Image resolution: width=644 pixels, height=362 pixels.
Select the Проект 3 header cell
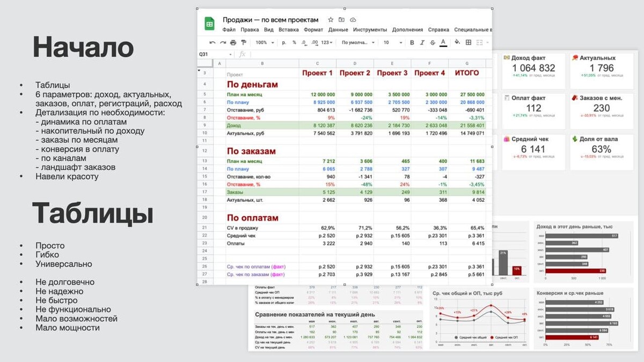pyautogui.click(x=392, y=73)
